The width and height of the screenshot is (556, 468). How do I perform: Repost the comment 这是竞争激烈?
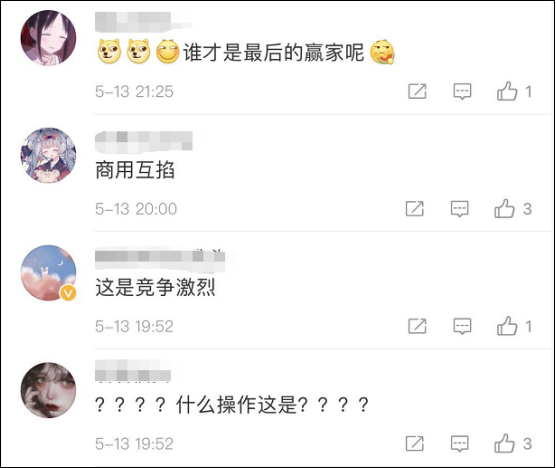click(x=417, y=326)
